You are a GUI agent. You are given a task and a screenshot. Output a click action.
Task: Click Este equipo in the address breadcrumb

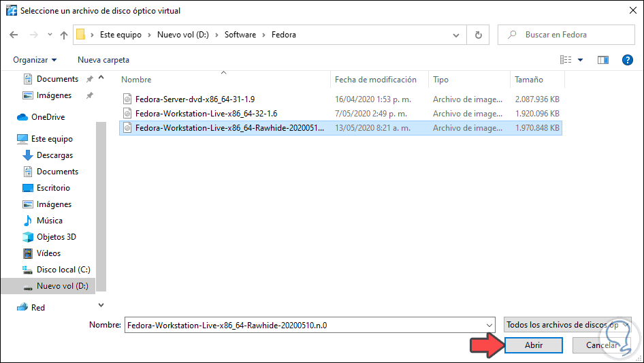(120, 35)
